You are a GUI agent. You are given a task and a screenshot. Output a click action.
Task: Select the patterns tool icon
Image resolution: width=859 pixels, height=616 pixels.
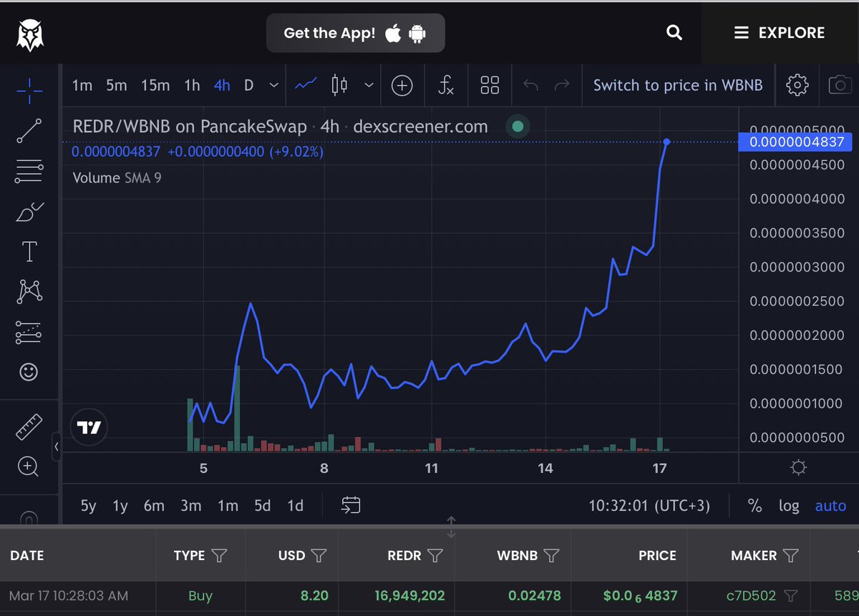pos(29,291)
